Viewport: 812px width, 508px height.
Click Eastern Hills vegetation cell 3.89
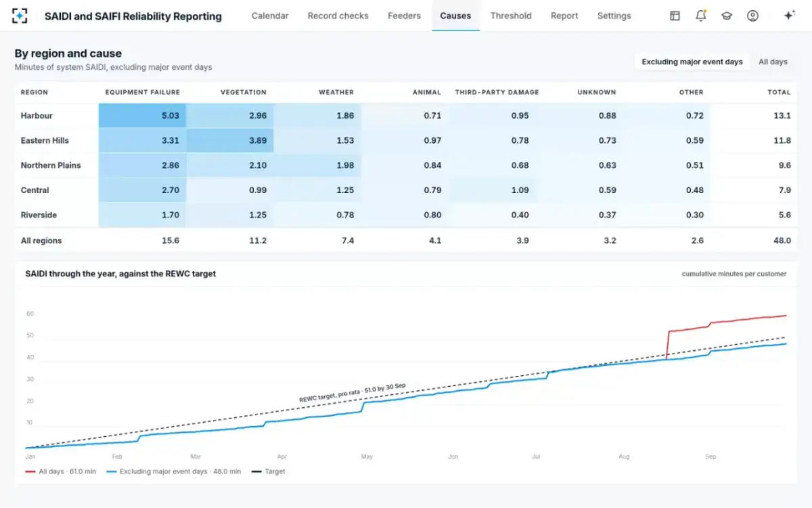tap(230, 140)
